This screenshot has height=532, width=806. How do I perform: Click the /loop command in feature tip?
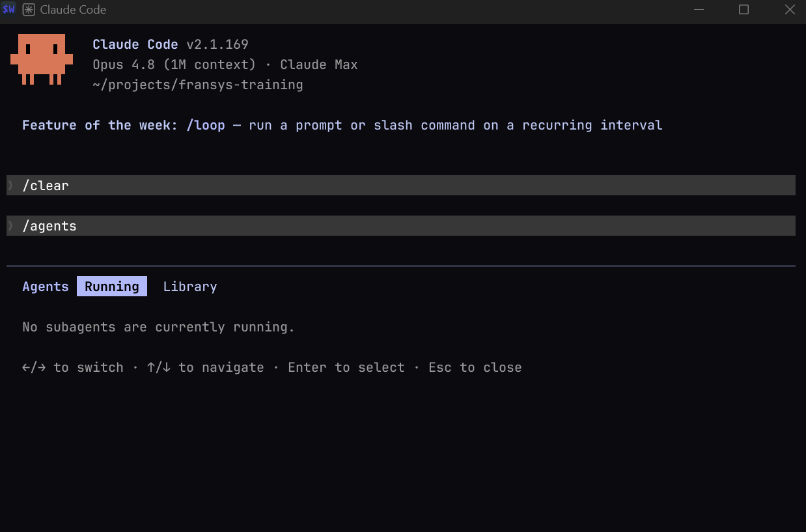tap(206, 125)
